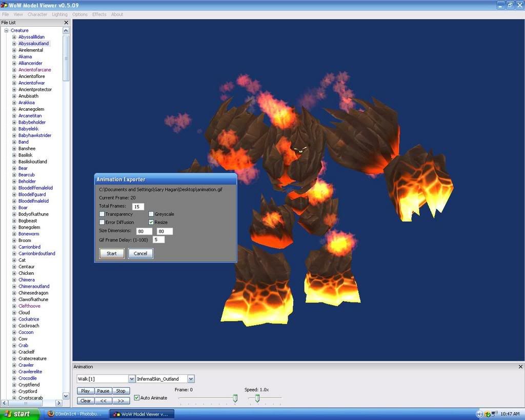Click Start in Animation Exporter
This screenshot has height=420, width=525.
tap(112, 253)
